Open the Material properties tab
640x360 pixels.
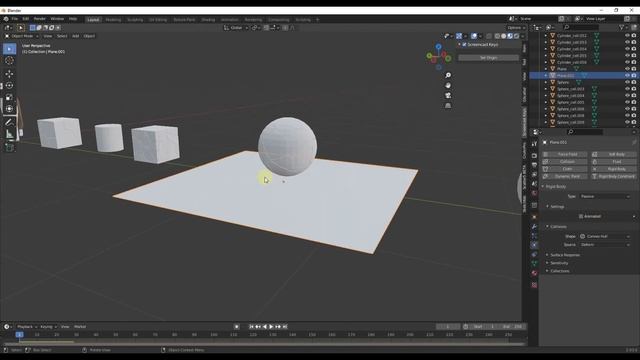(534, 273)
